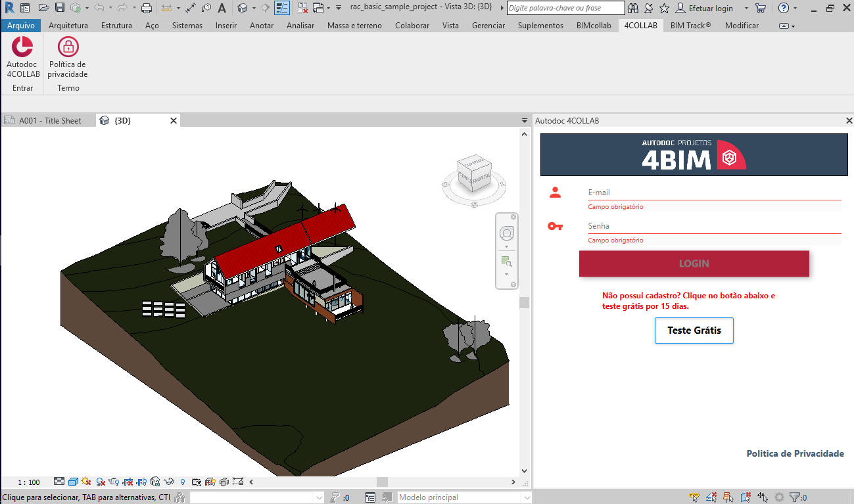Screen dimensions: 854x504
Task: Switch to the Arquitetura ribbon tab
Action: (68, 26)
